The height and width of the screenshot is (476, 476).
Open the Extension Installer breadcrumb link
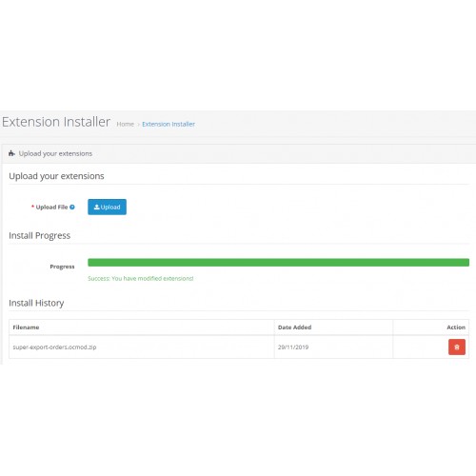[x=169, y=124]
